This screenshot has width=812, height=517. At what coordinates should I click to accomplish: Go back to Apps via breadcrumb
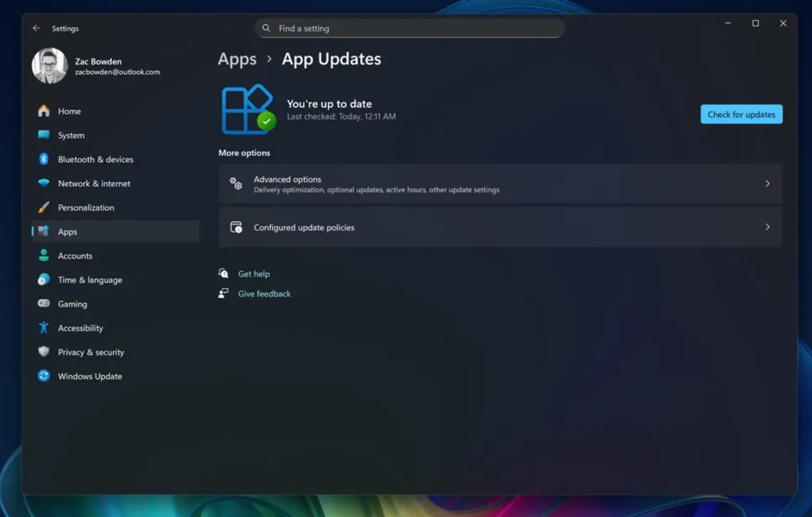pos(237,59)
